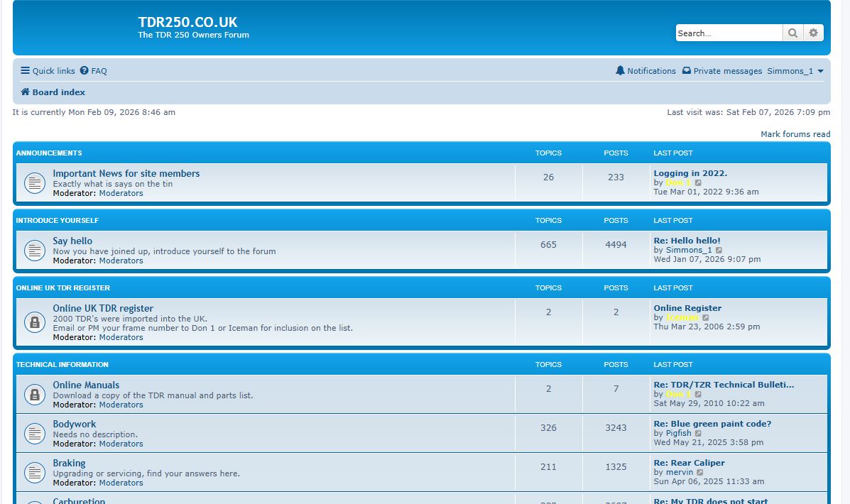Open Moderators link under Important News
Screen dimensions: 850x504
121,193
